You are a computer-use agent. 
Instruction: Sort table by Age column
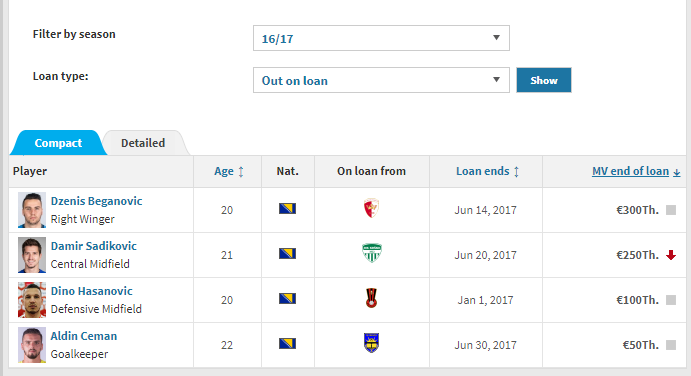[x=228, y=171]
